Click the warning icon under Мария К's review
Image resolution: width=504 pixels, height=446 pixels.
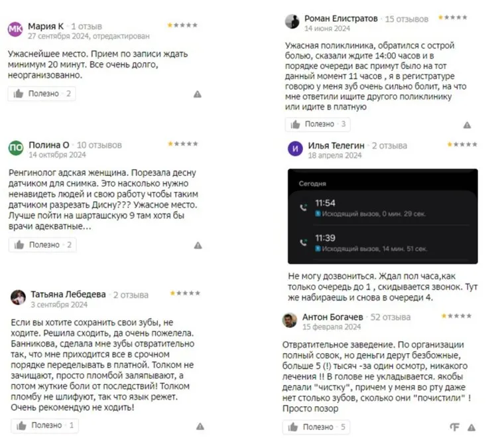(x=198, y=94)
